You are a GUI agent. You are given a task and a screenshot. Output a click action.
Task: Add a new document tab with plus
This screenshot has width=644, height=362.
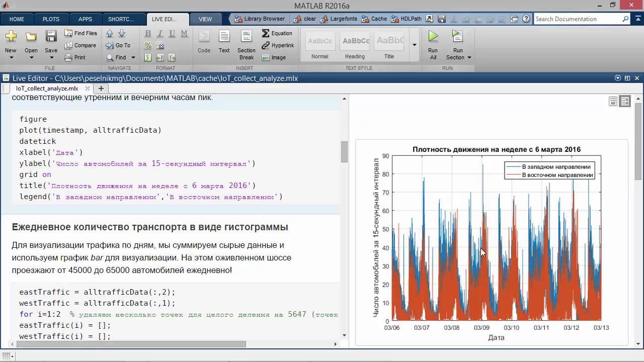(101, 88)
